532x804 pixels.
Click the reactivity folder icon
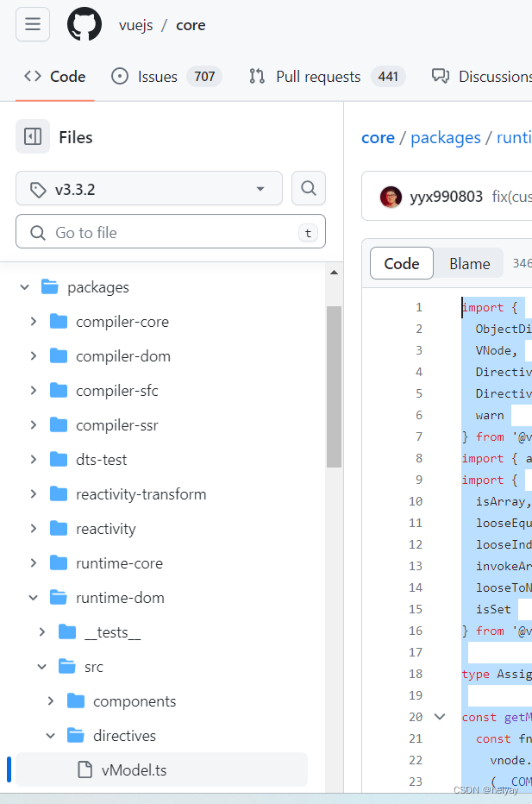tap(59, 528)
